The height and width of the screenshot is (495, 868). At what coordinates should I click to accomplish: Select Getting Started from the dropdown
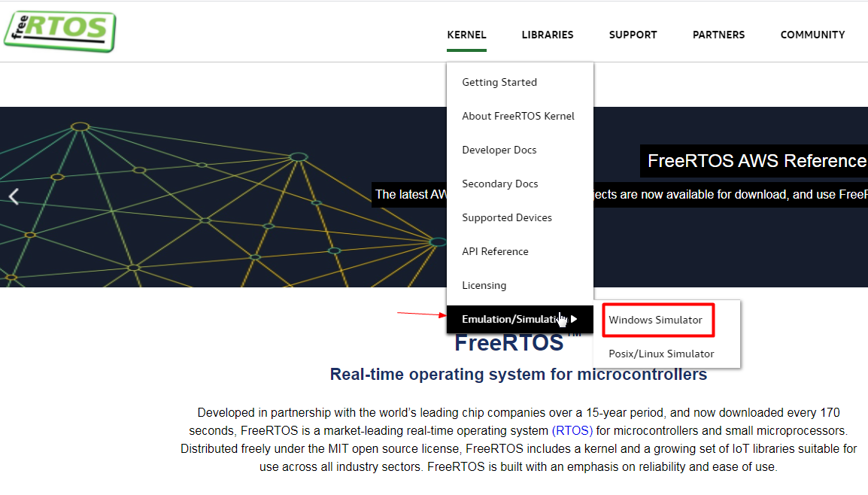click(x=499, y=82)
